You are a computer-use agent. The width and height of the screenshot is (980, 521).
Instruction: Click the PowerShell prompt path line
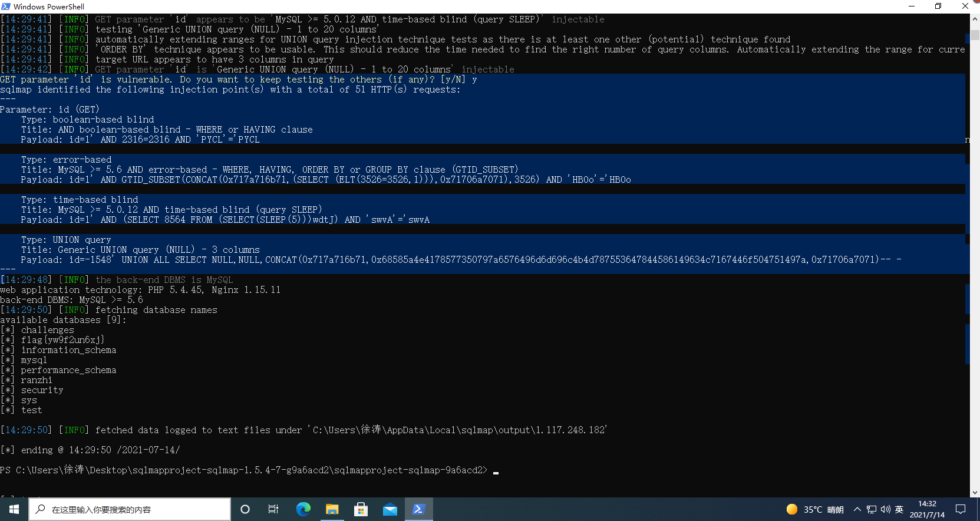[244, 470]
